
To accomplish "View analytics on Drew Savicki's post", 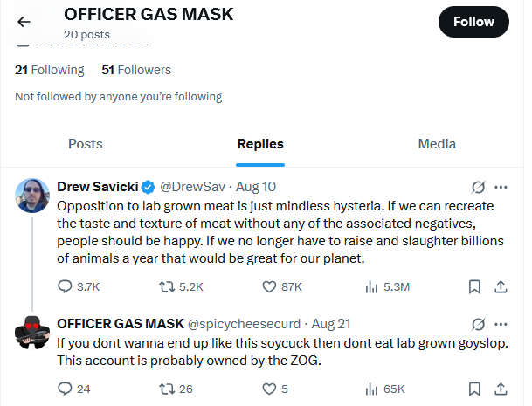I will [370, 286].
